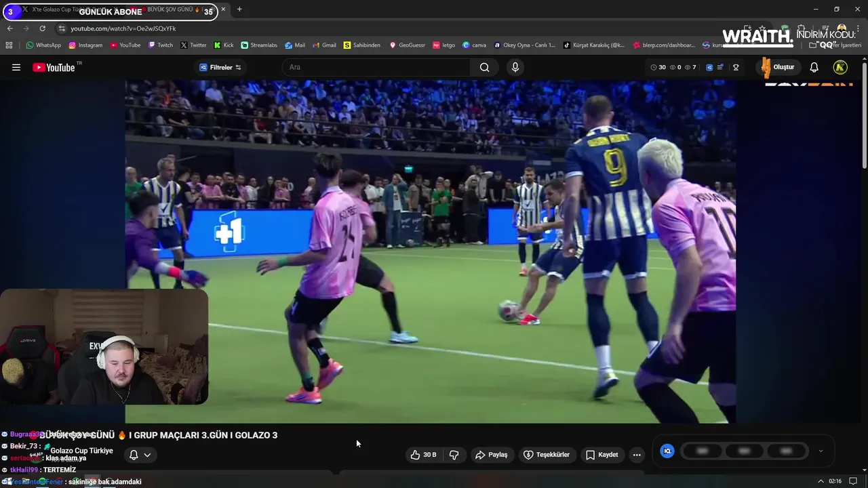Dislike the video

tap(454, 455)
